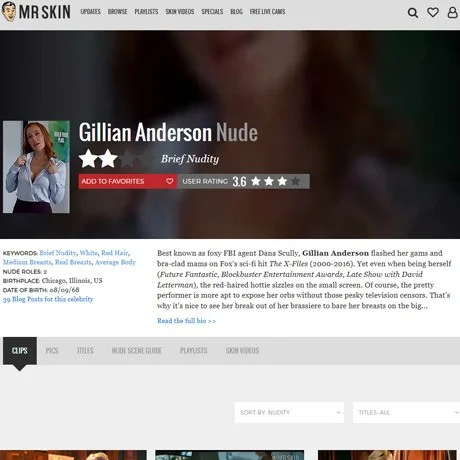Click the 3.6 user rating value
The width and height of the screenshot is (460, 460).
click(239, 182)
